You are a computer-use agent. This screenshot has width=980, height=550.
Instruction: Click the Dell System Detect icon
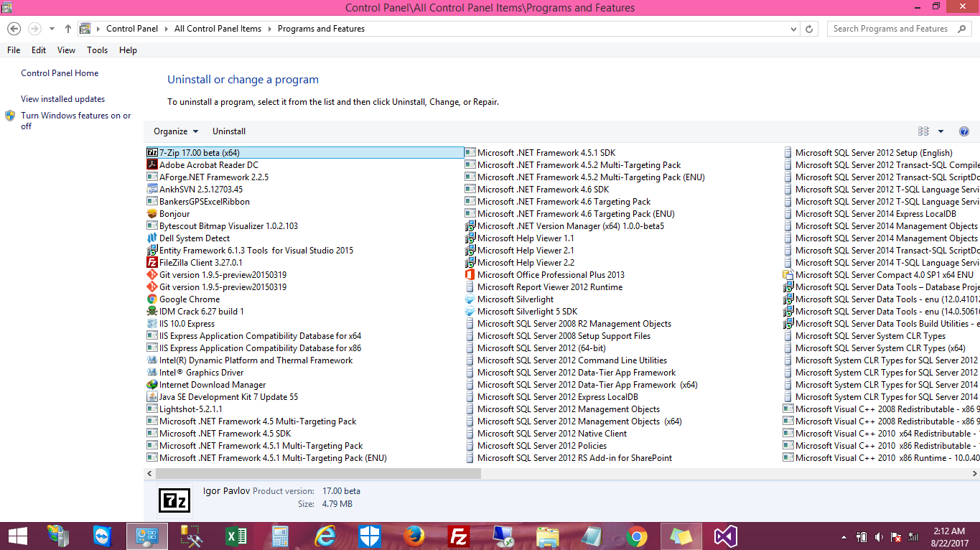click(x=152, y=238)
